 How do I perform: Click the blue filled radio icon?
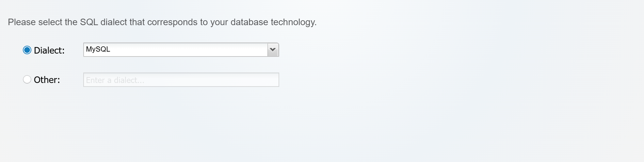(x=27, y=50)
